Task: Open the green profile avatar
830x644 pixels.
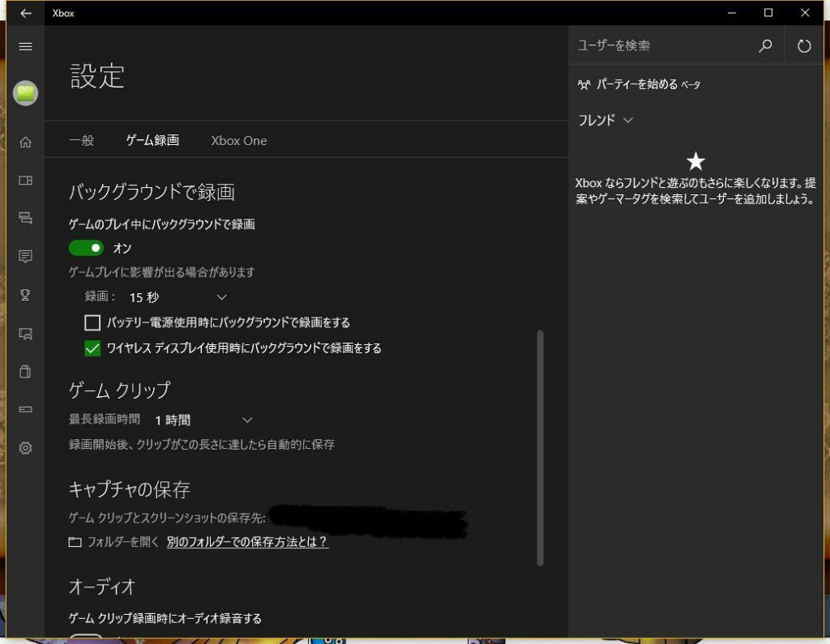Action: pyautogui.click(x=25, y=93)
